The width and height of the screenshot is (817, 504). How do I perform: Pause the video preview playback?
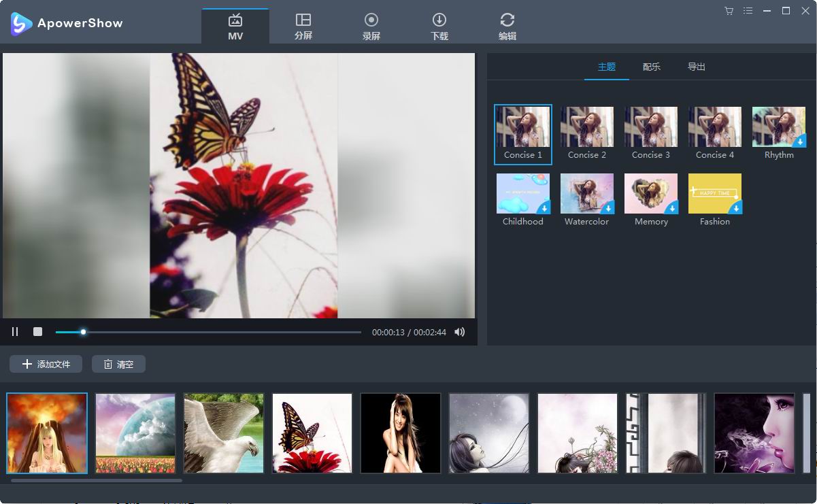pos(14,331)
